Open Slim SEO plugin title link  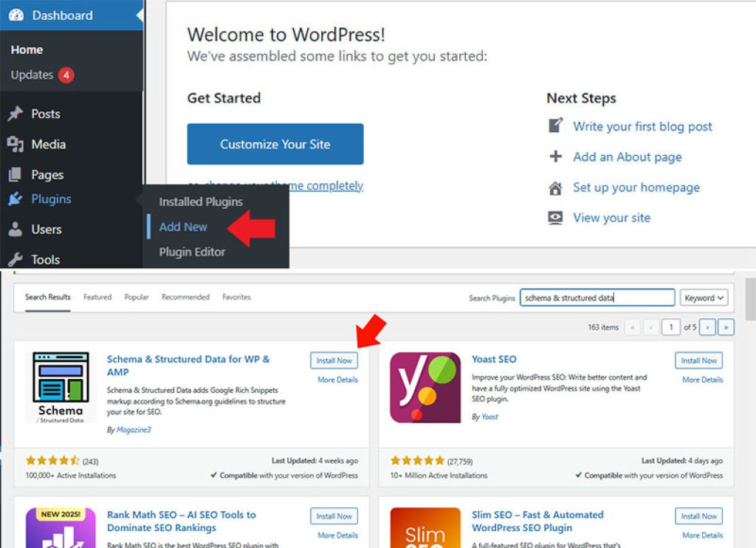pyautogui.click(x=537, y=521)
